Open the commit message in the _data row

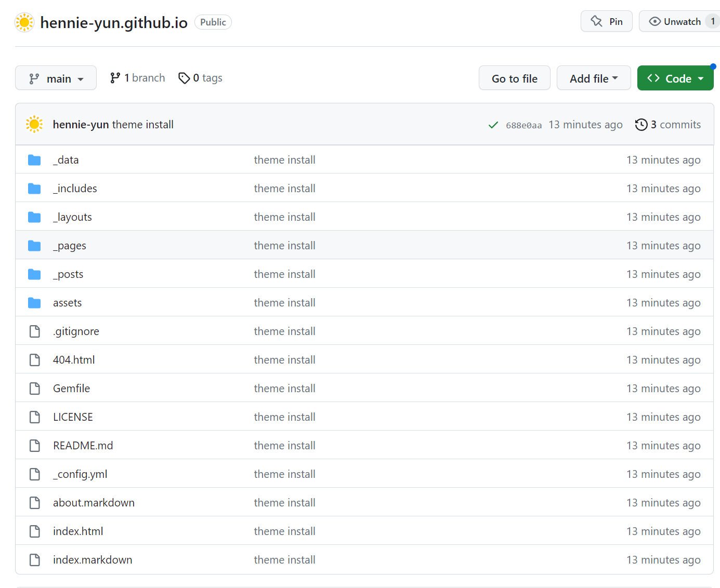[284, 160]
